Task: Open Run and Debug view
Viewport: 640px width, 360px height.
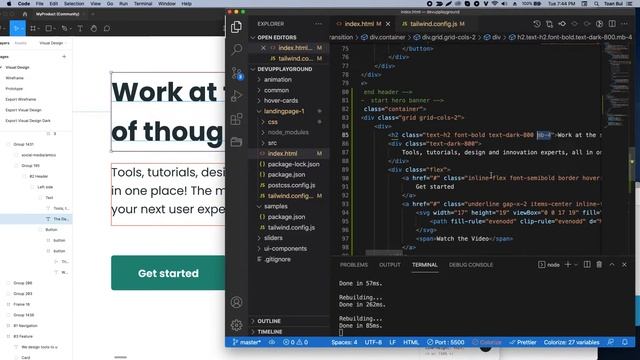Action: tap(237, 96)
